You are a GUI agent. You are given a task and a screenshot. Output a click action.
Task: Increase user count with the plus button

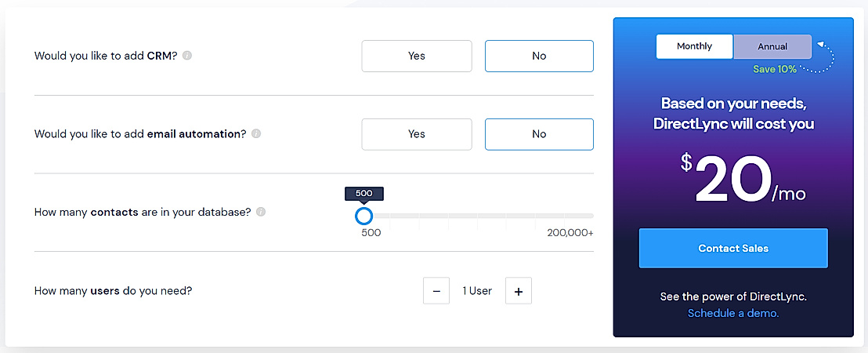click(519, 291)
